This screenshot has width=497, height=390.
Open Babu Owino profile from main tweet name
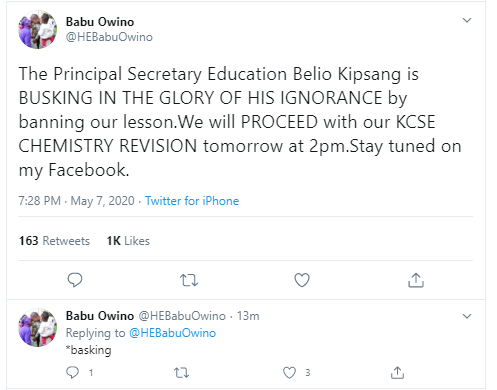tap(100, 22)
